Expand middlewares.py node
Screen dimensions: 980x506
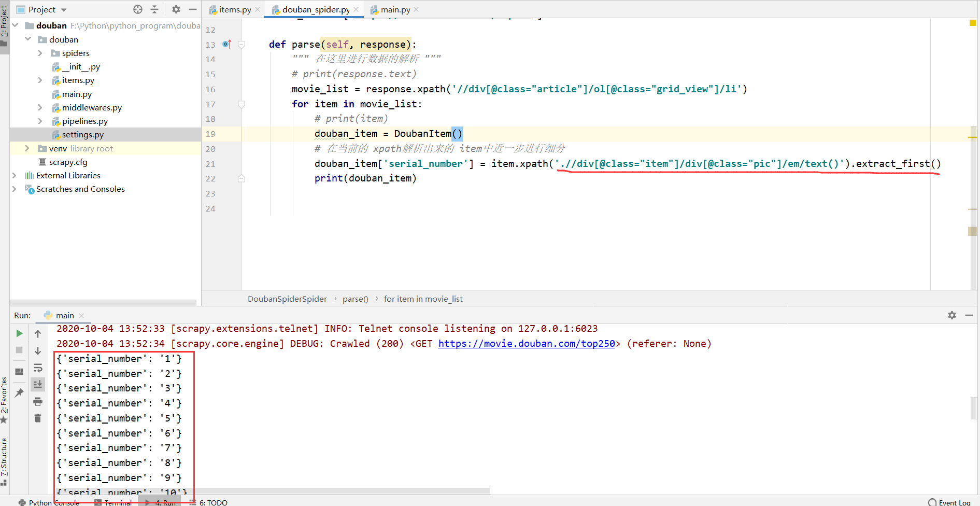click(40, 107)
